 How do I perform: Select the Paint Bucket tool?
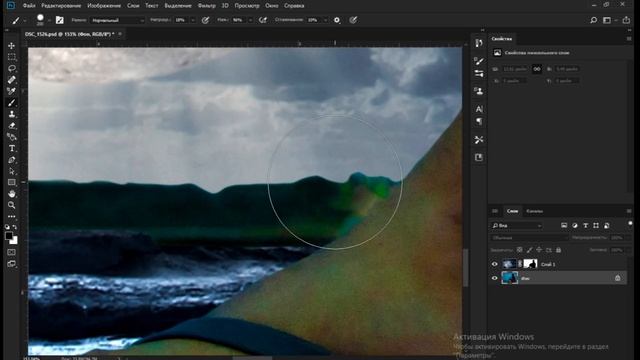11,137
